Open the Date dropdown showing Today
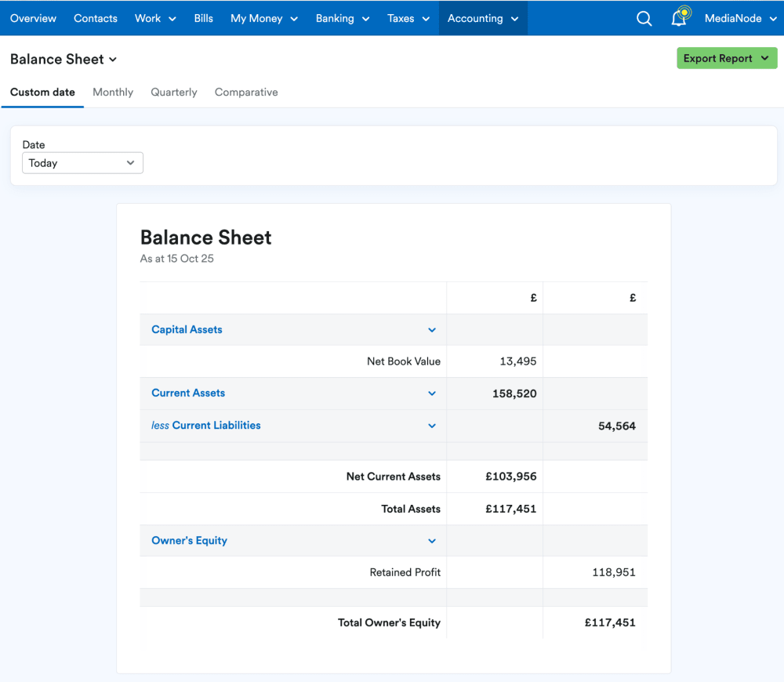This screenshot has height=682, width=784. point(82,162)
